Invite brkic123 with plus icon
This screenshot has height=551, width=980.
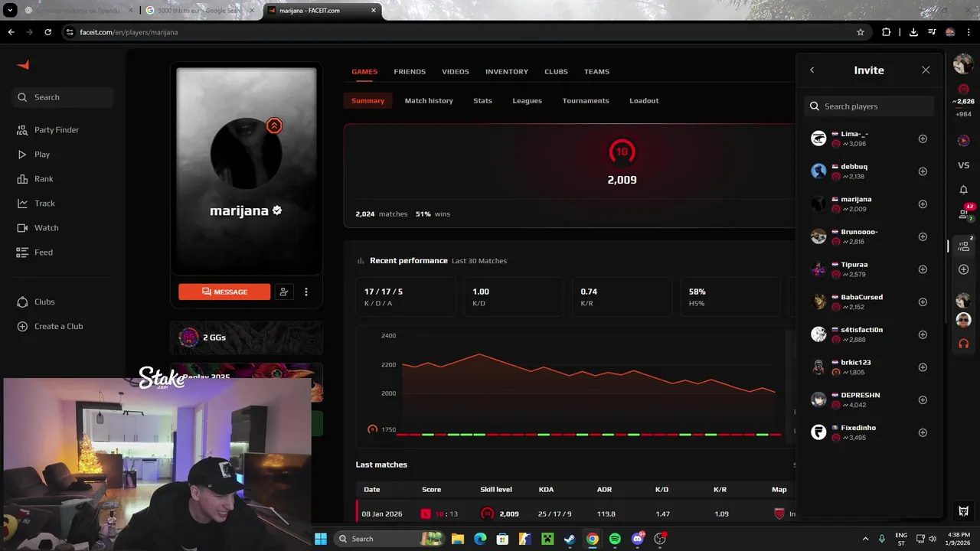pyautogui.click(x=923, y=367)
